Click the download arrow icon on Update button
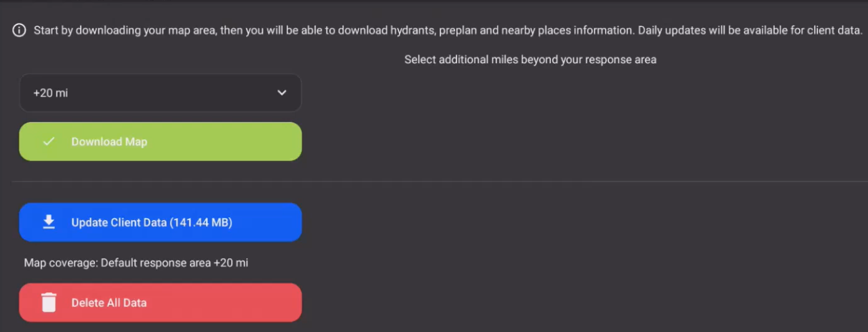Screen dimensions: 868x332 coord(49,222)
